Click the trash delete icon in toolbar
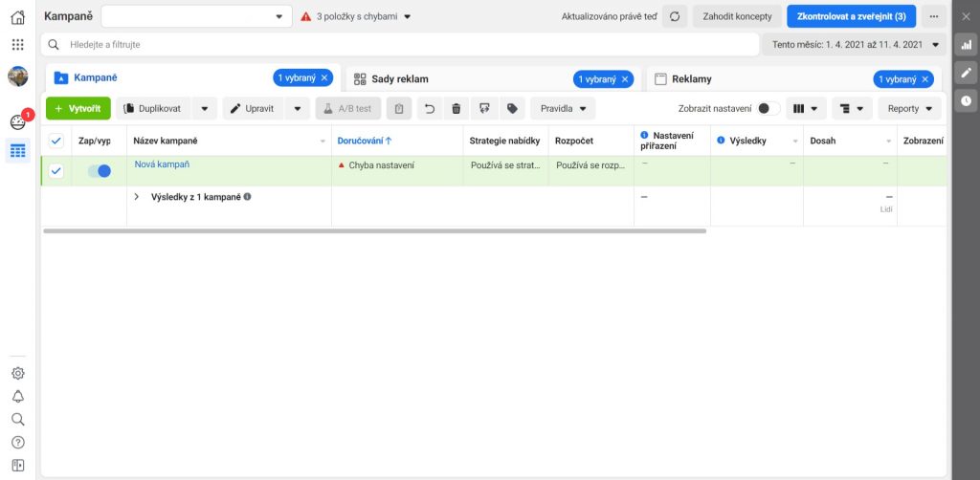The image size is (980, 480). click(x=456, y=109)
